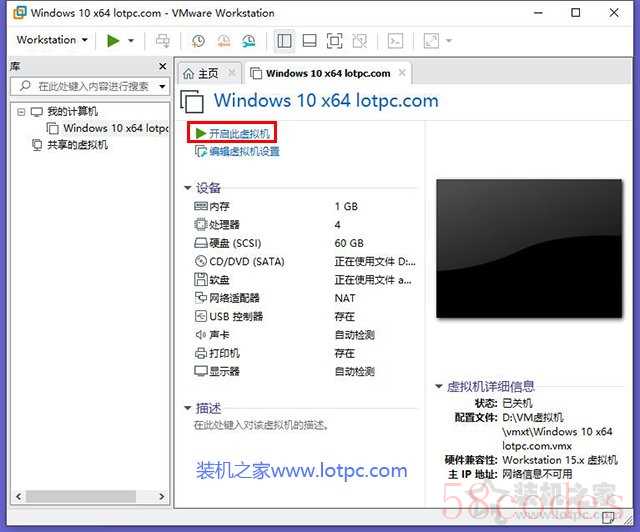Click the green power-on toolbar button
The width and height of the screenshot is (640, 532).
pos(113,40)
